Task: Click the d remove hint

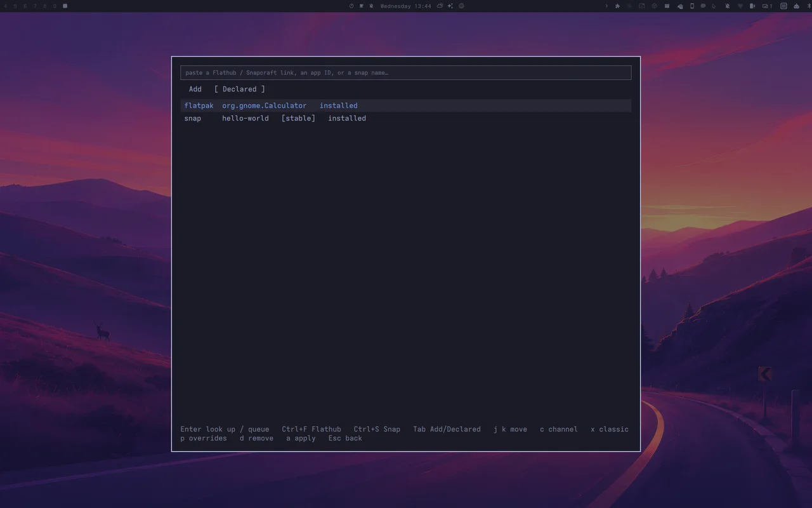Action: point(256,438)
